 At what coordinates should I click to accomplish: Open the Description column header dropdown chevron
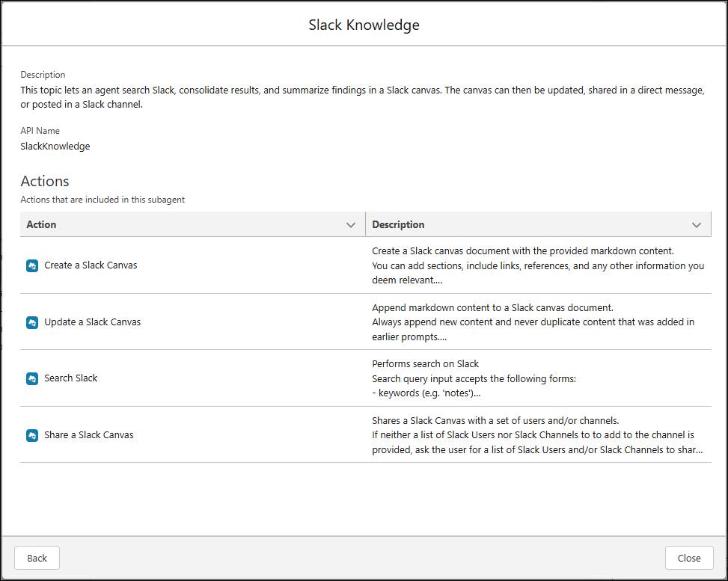pos(697,225)
